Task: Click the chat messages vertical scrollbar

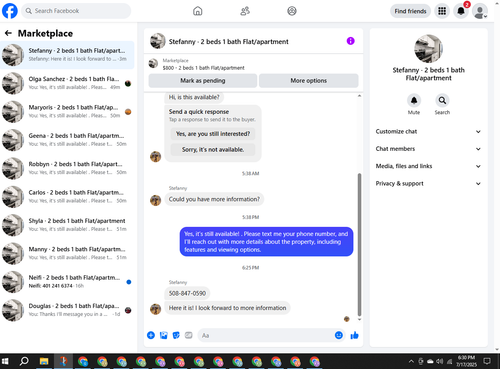Action: click(359, 244)
